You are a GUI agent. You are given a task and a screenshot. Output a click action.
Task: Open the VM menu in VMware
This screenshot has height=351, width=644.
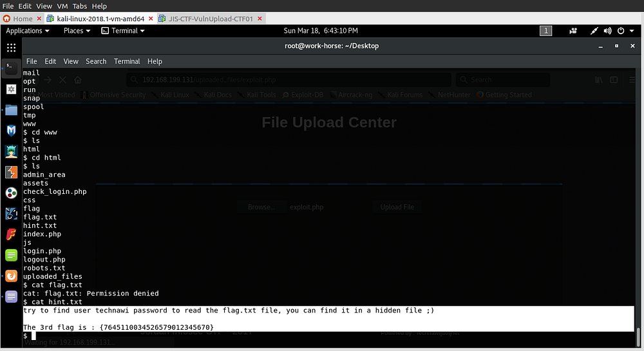(62, 6)
